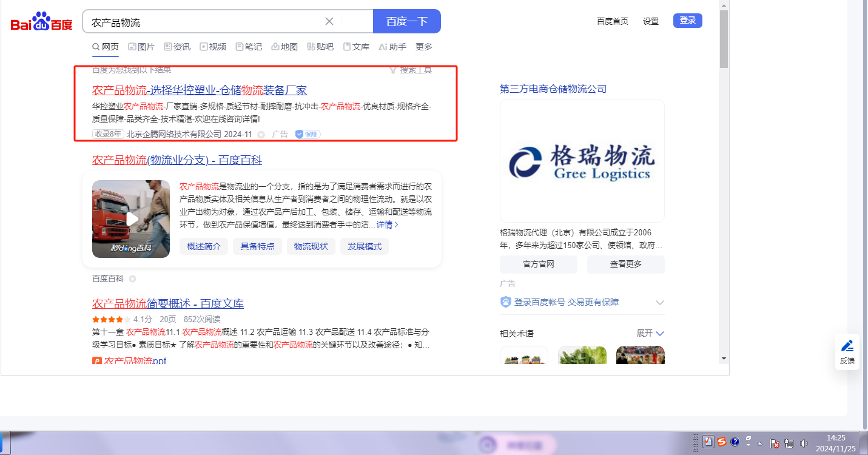
Task: Click the 反馈 feedback pencil button
Action: tap(847, 352)
